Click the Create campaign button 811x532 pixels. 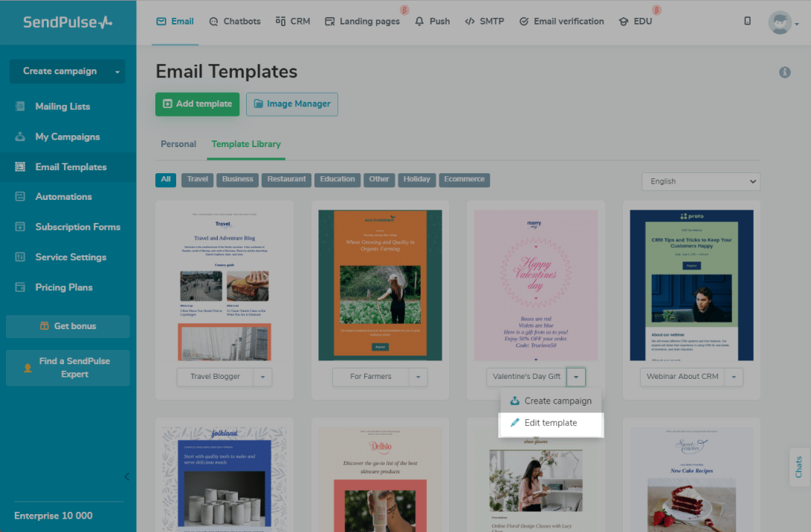coord(59,71)
